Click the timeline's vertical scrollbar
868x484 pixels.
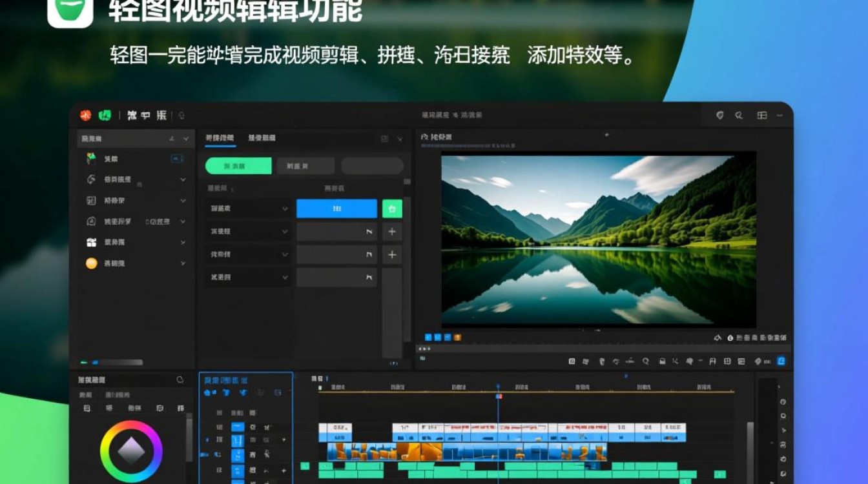750,452
